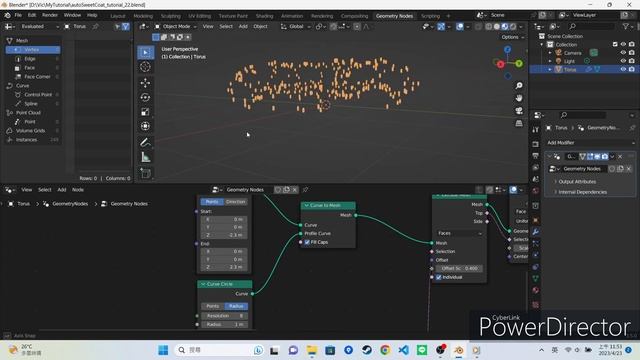Expand Output Attributes panel
This screenshot has height=360, width=640.
coord(576,182)
